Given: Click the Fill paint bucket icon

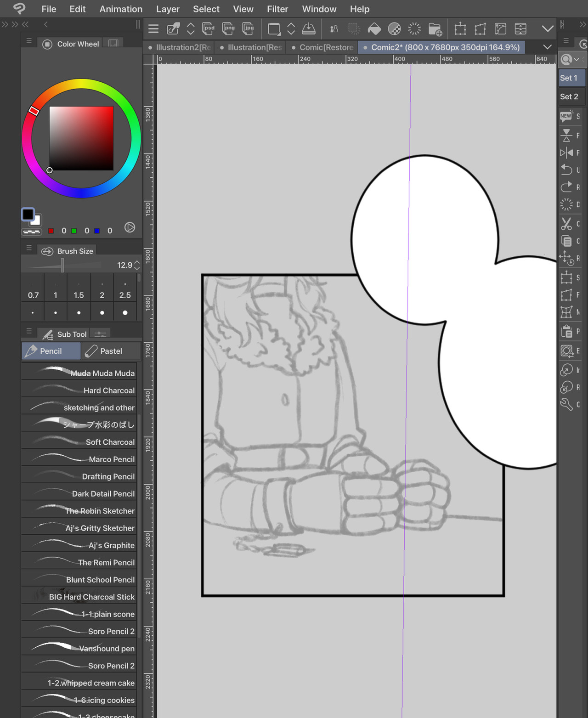Looking at the screenshot, I should point(374,29).
